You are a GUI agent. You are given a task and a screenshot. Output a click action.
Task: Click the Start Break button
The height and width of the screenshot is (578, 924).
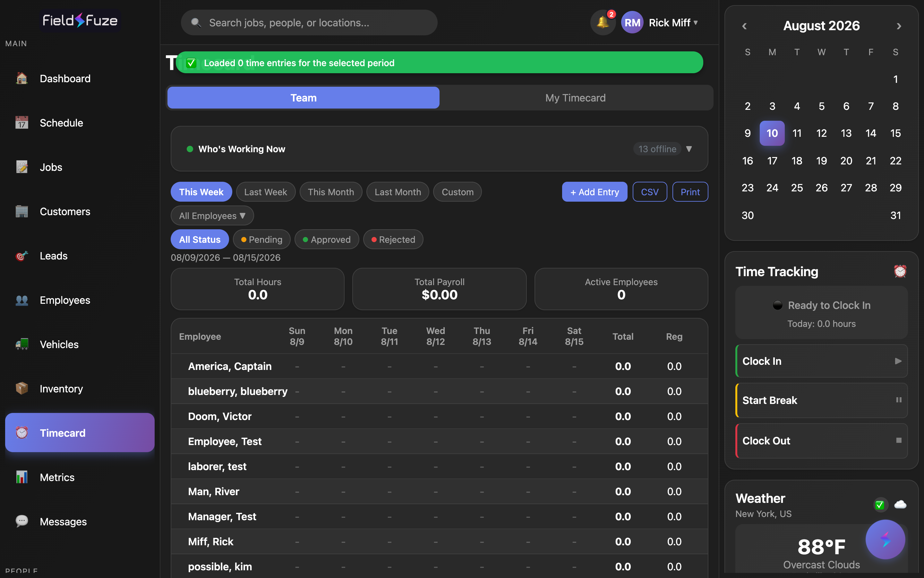click(821, 400)
